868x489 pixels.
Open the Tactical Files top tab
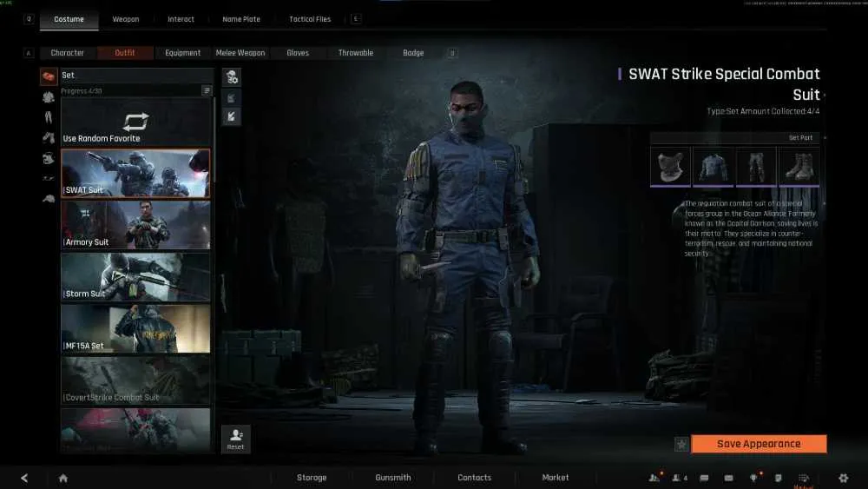point(310,19)
